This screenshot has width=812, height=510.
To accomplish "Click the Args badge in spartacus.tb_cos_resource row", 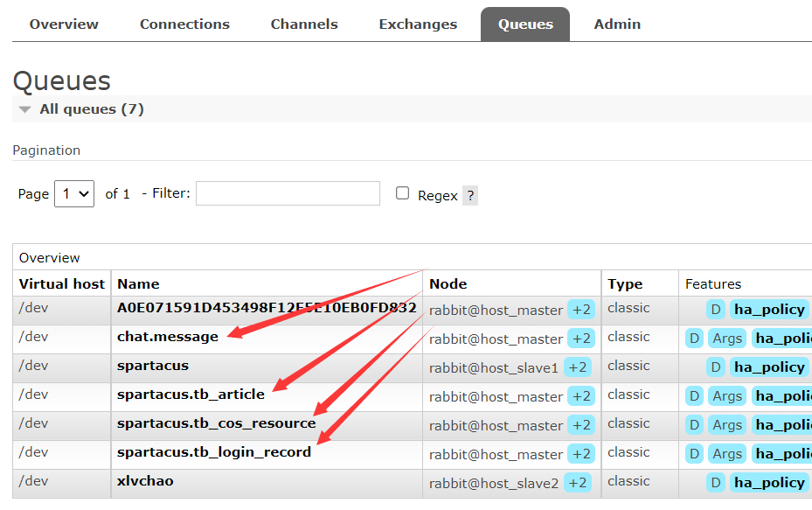I will click(727, 425).
